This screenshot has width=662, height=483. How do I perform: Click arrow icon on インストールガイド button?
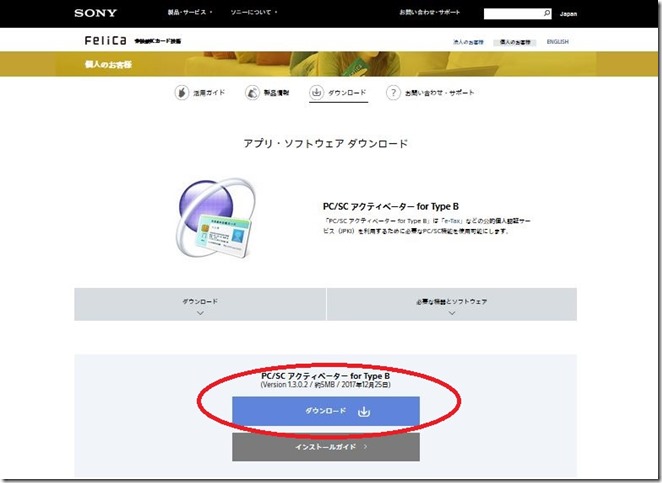tap(366, 447)
